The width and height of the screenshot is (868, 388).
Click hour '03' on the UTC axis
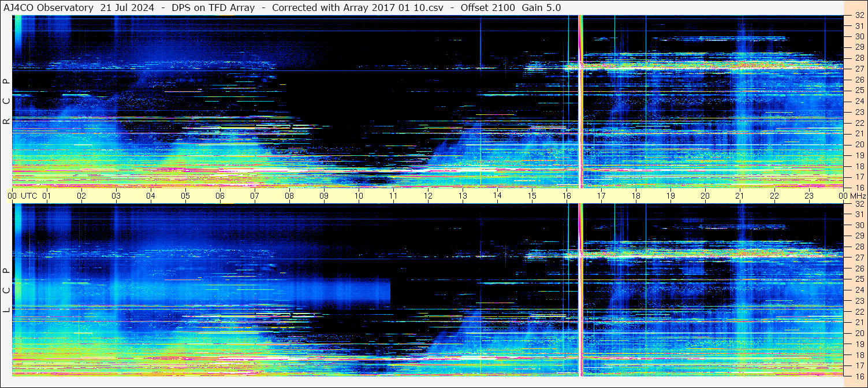(116, 196)
